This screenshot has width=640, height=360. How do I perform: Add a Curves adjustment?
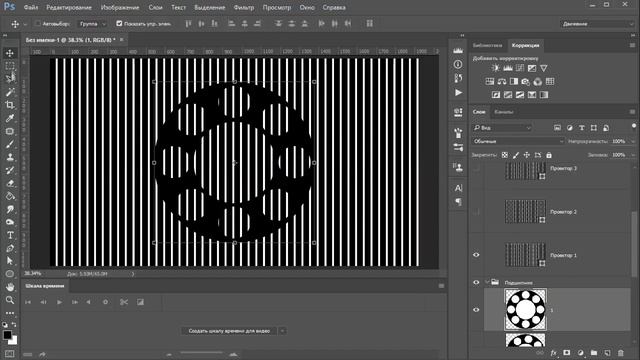tap(520, 68)
